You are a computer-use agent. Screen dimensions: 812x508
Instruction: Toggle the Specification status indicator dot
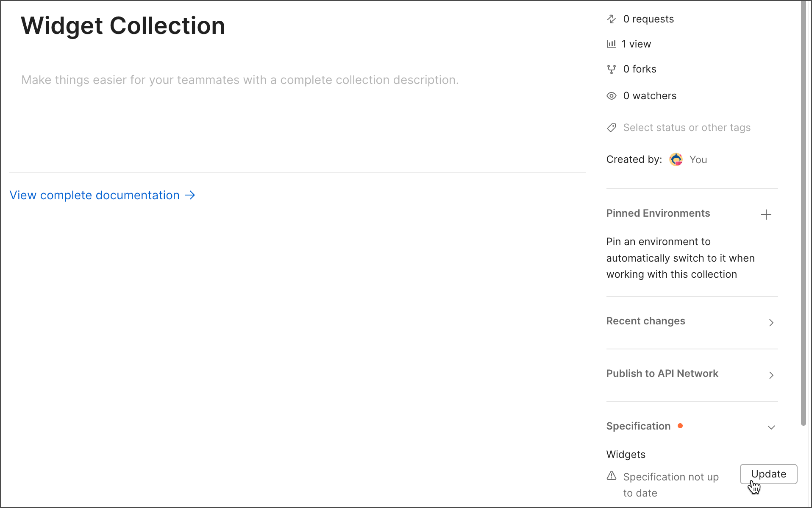click(681, 425)
